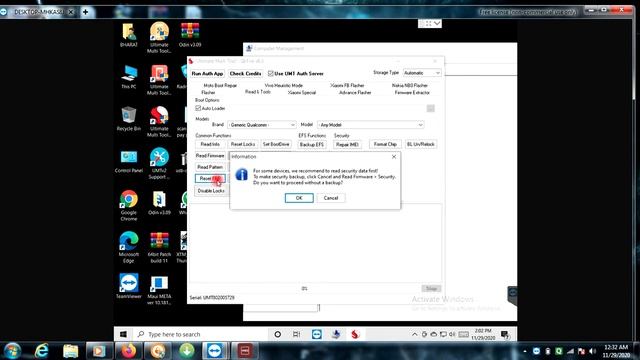Viewport: 640px width, 360px height.
Task: Expand the TeamViewer session toolbar chevron
Action: click(437, 24)
